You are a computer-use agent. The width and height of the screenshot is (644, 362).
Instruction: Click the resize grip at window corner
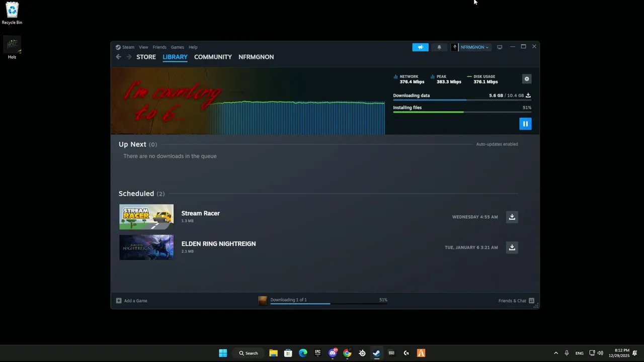(536, 306)
